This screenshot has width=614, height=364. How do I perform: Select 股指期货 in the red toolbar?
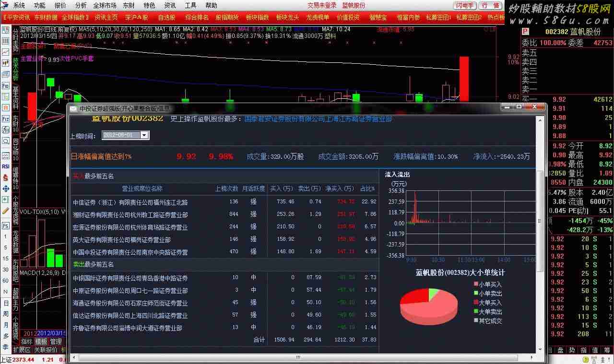click(x=227, y=17)
